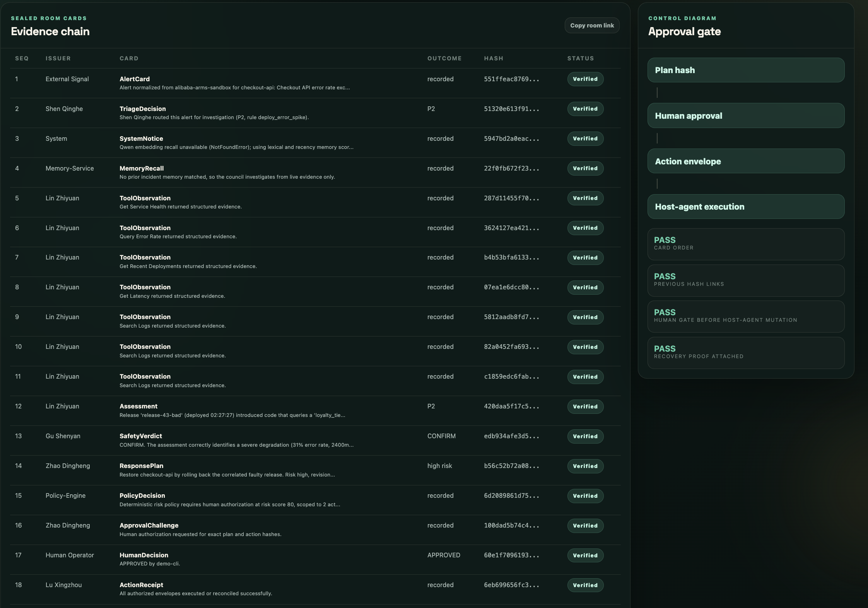The height and width of the screenshot is (608, 868).
Task: Click hash 51320e613f91...
Action: click(x=511, y=109)
